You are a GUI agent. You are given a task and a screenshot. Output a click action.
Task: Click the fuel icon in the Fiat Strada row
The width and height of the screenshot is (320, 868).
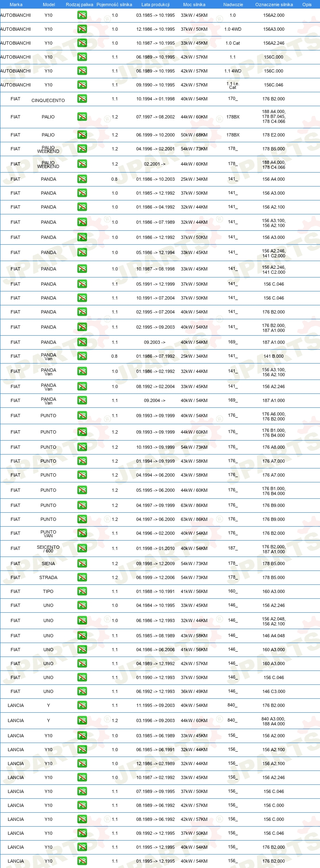pyautogui.click(x=82, y=577)
